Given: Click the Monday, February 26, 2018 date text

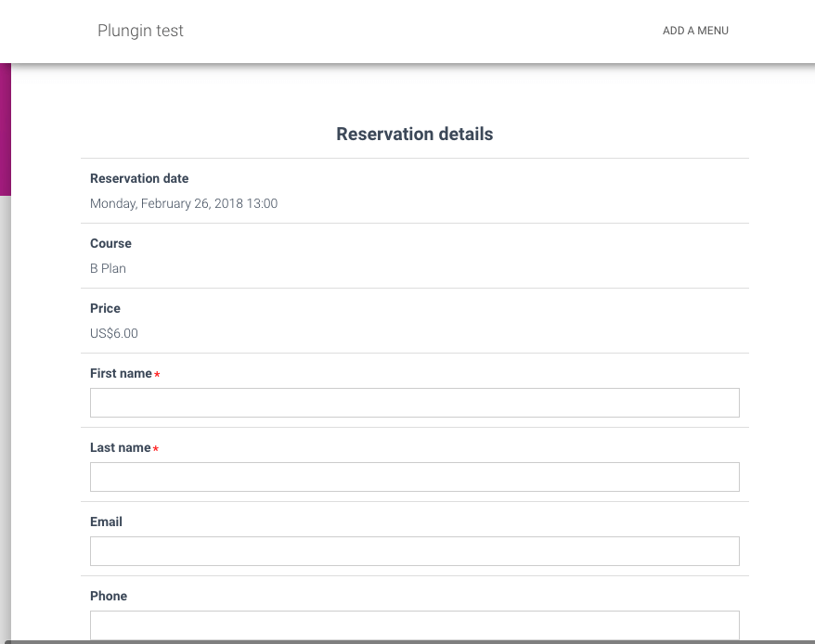Looking at the screenshot, I should pyautogui.click(x=184, y=203).
